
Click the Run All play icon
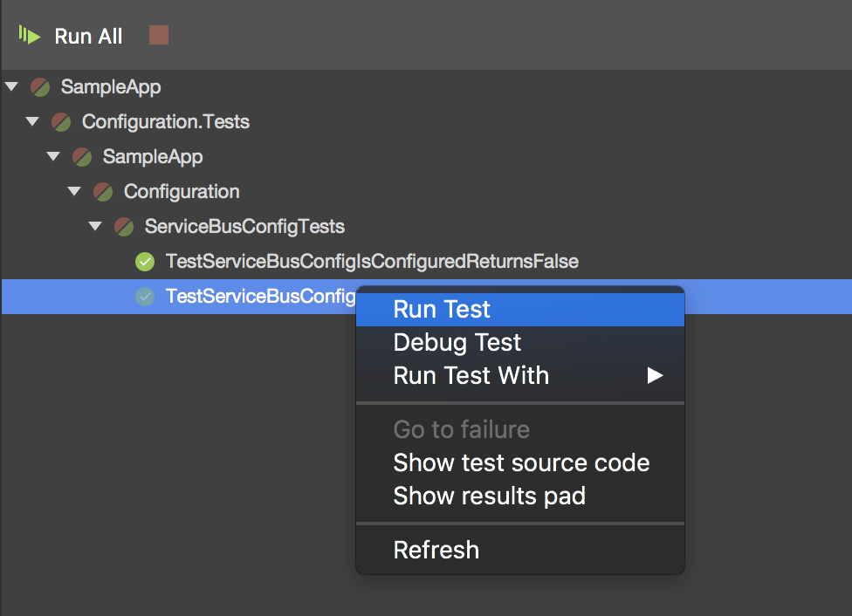pos(30,36)
